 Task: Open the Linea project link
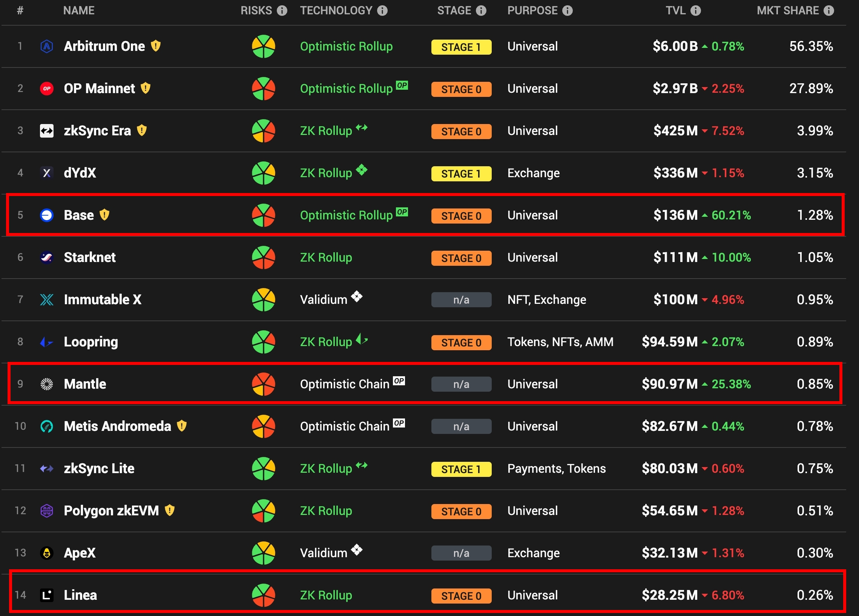(x=80, y=595)
